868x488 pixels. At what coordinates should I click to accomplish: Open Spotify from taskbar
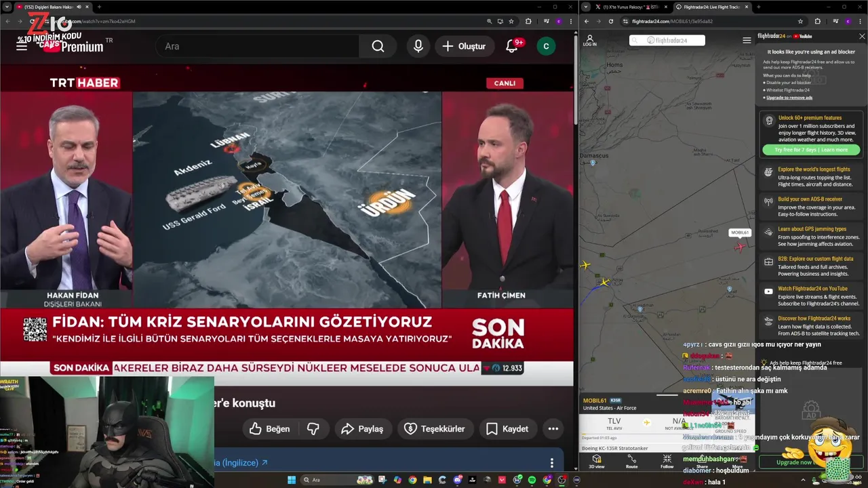pos(532,480)
